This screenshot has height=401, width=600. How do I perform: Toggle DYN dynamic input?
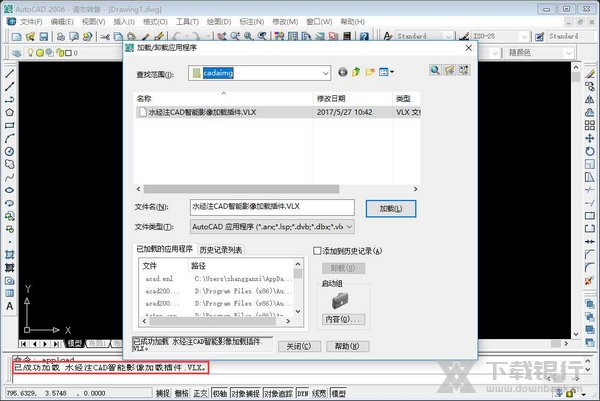point(303,393)
